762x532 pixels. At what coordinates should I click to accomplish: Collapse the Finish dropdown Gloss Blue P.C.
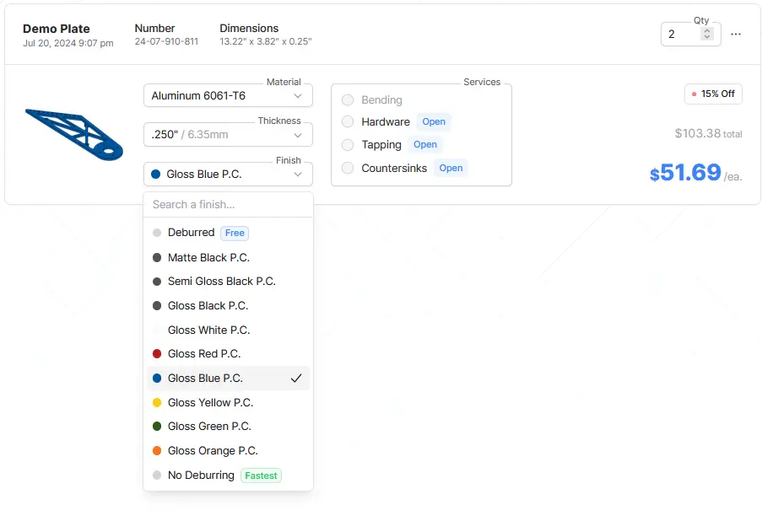[228, 175]
